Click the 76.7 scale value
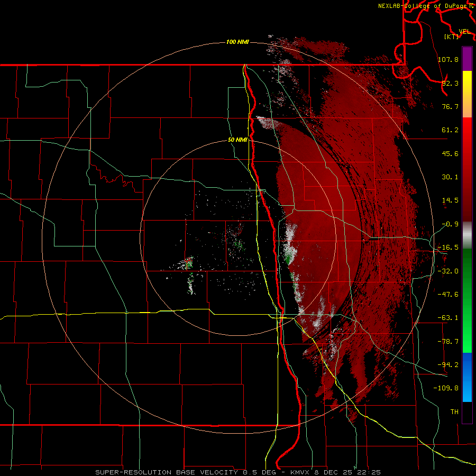The width and height of the screenshot is (476, 476). pyautogui.click(x=450, y=106)
